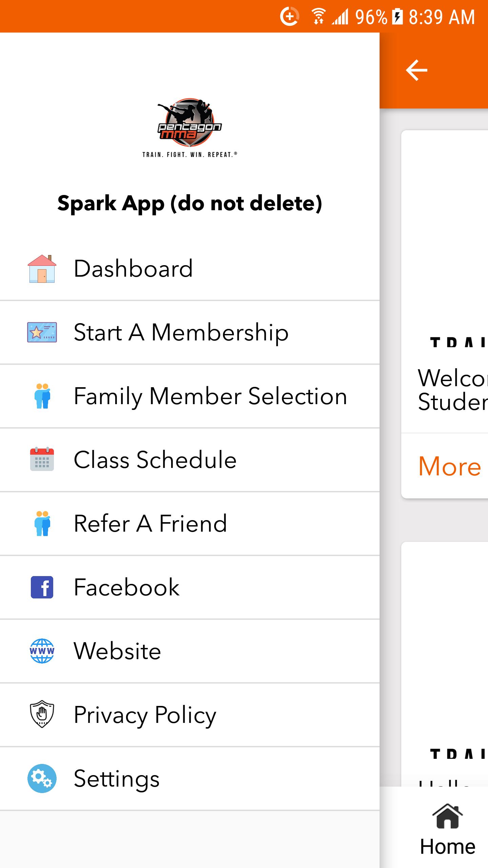Tap the Dashboard house icon
Viewport: 488px width, 868px height.
42,269
